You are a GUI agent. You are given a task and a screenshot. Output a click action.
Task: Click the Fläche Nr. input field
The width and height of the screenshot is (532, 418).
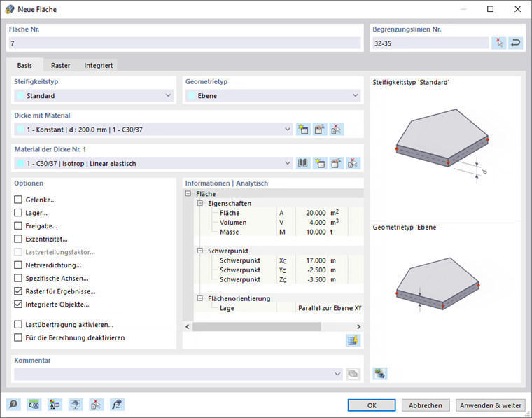(185, 43)
